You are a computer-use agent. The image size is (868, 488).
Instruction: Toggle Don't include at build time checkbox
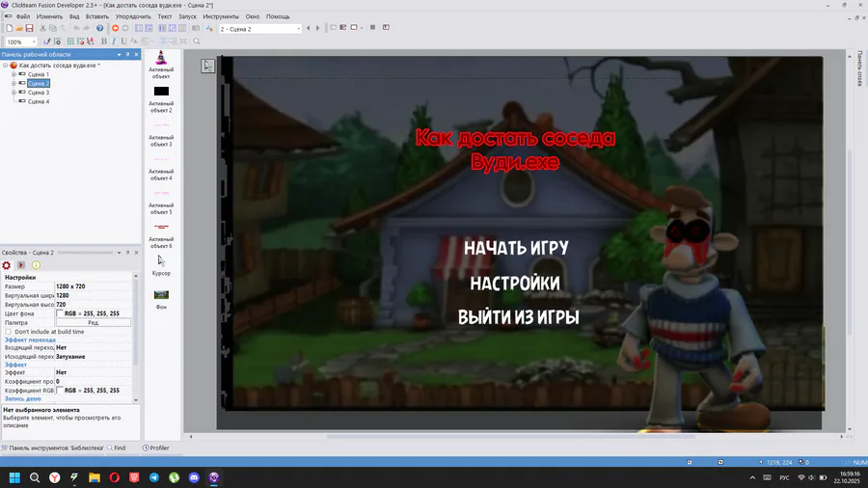(9, 332)
